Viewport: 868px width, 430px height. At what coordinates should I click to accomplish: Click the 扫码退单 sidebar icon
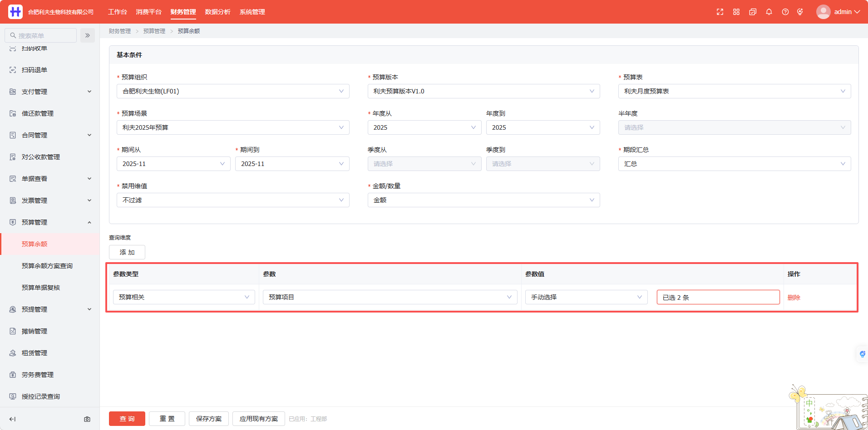click(13, 70)
